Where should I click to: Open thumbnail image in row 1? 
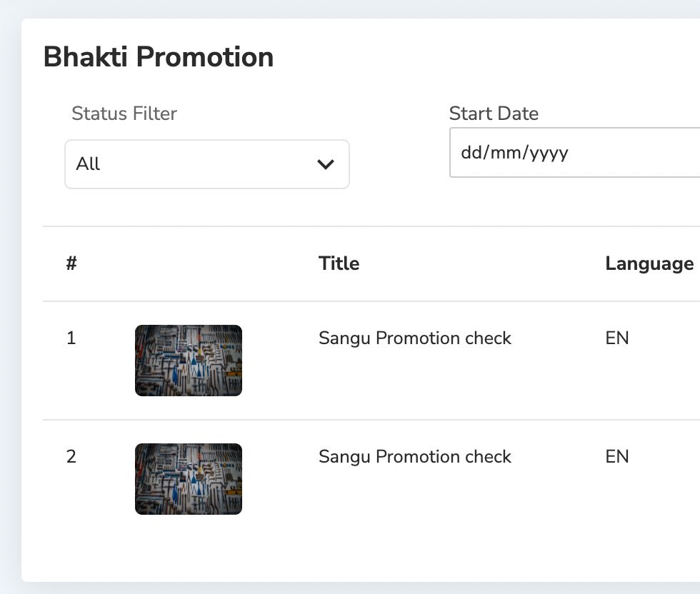click(x=189, y=361)
